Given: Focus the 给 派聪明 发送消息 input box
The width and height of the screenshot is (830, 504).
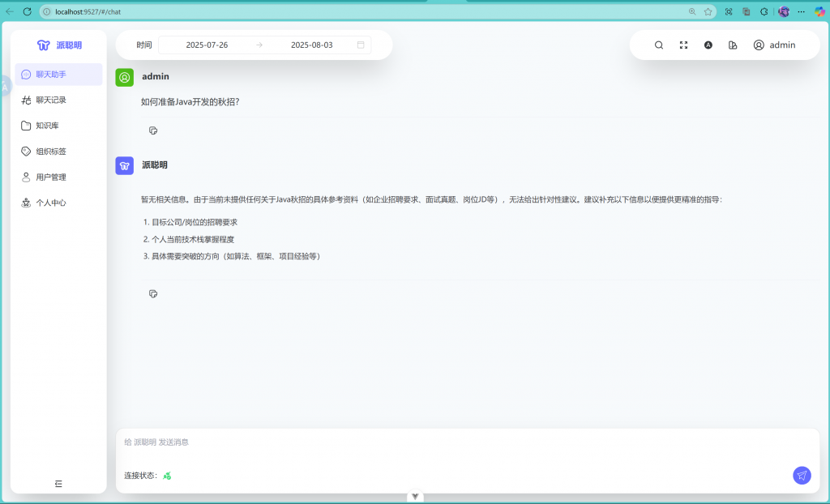Looking at the screenshot, I should pyautogui.click(x=454, y=442).
